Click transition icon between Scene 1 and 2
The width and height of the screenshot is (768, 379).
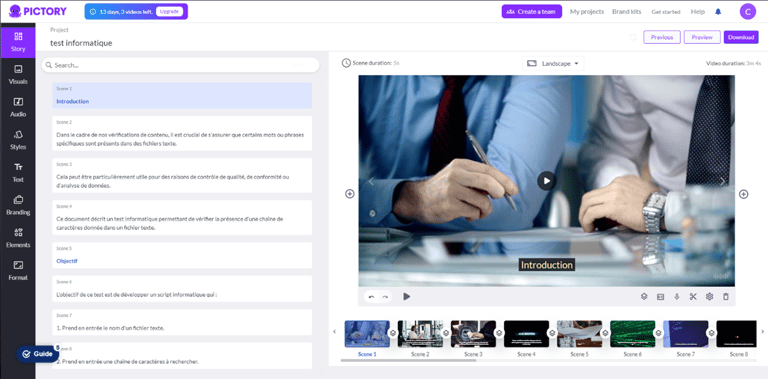[x=392, y=333]
